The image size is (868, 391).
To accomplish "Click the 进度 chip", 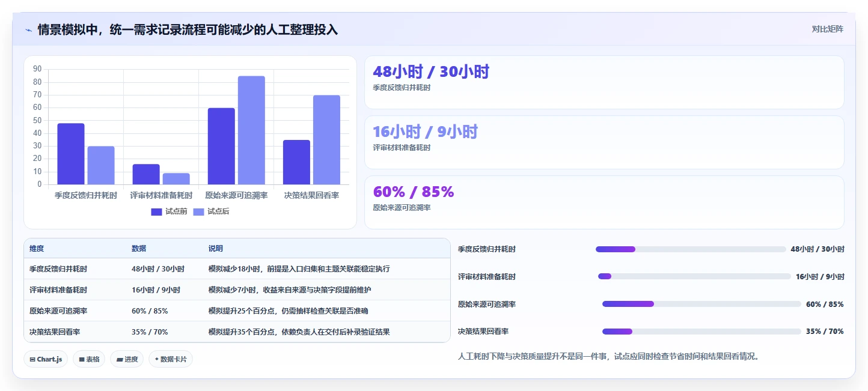I will (127, 359).
